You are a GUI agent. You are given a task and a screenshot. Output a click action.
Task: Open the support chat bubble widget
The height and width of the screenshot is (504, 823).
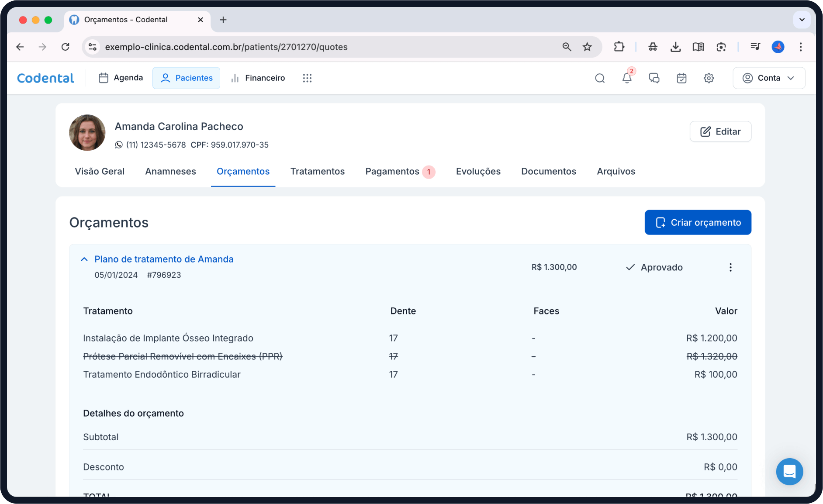pyautogui.click(x=789, y=472)
